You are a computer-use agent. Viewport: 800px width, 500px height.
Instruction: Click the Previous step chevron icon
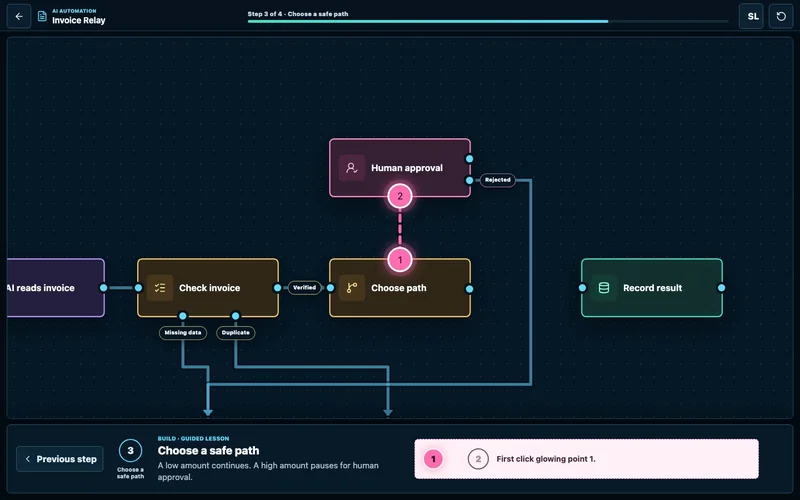point(28,459)
